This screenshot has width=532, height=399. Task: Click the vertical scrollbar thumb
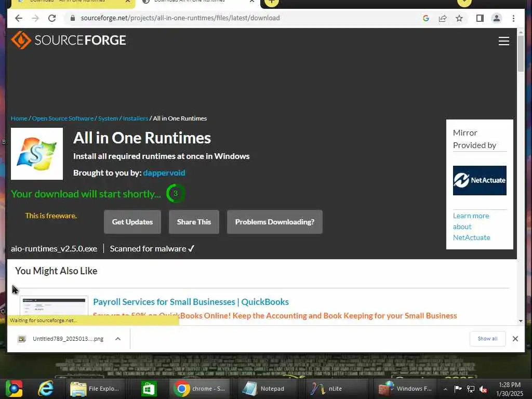[x=521, y=54]
